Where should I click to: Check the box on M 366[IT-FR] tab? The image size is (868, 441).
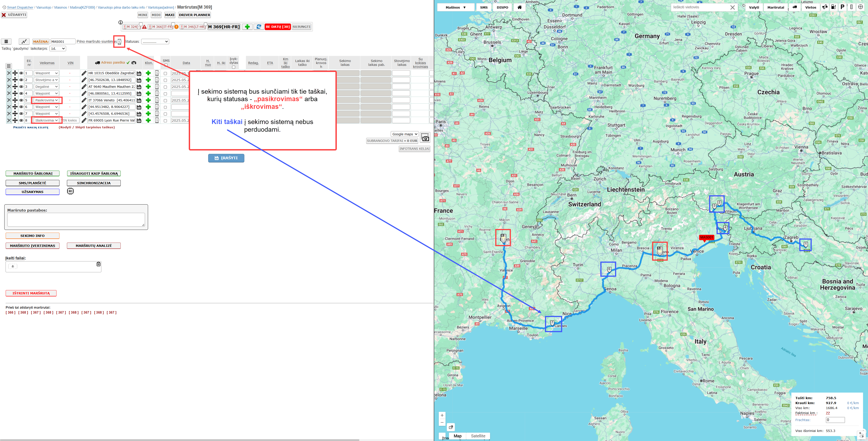[x=173, y=24]
